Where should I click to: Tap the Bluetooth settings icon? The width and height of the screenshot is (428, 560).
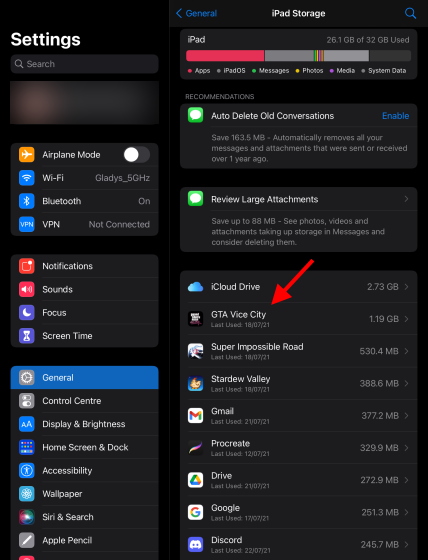26,201
